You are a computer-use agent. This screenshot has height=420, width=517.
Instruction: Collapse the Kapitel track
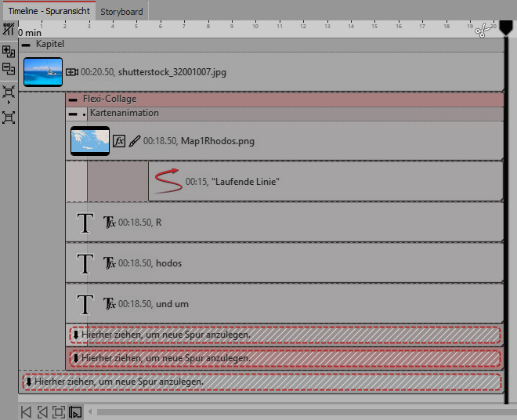point(26,44)
